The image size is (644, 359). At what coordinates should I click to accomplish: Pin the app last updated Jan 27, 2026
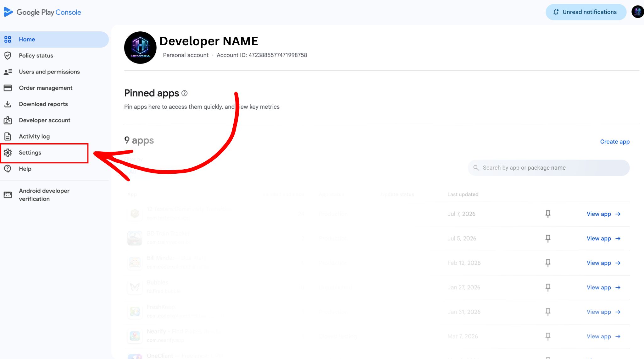click(548, 288)
